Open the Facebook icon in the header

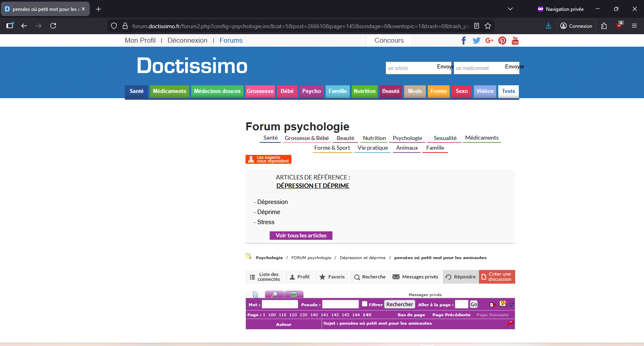(x=464, y=41)
